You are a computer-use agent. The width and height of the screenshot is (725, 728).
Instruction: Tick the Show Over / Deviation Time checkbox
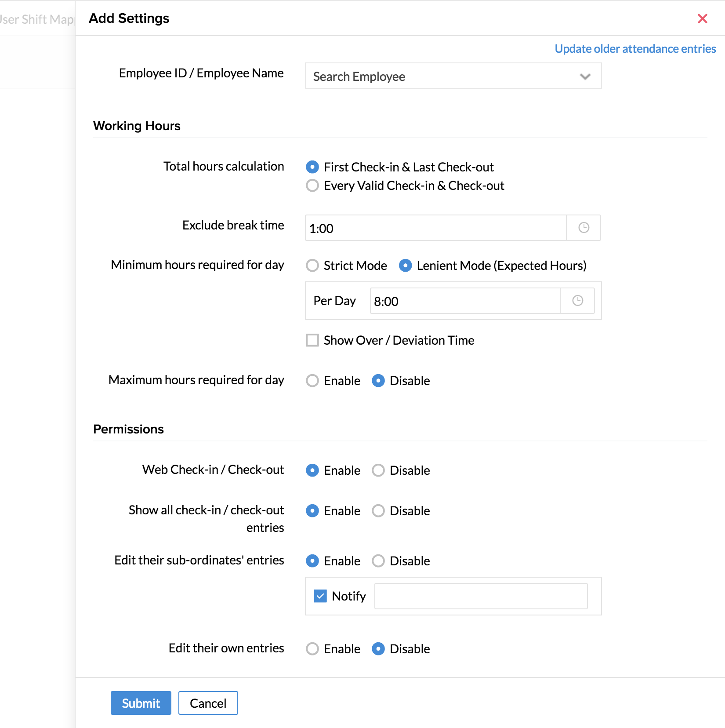[312, 340]
